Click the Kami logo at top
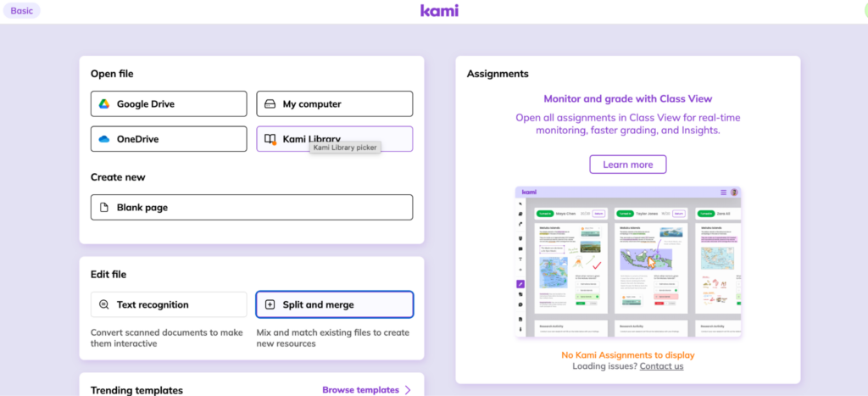 click(439, 10)
